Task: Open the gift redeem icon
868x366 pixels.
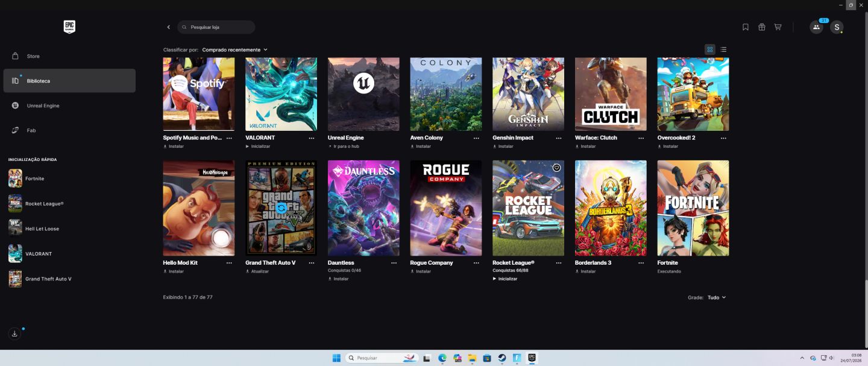Action: (762, 27)
